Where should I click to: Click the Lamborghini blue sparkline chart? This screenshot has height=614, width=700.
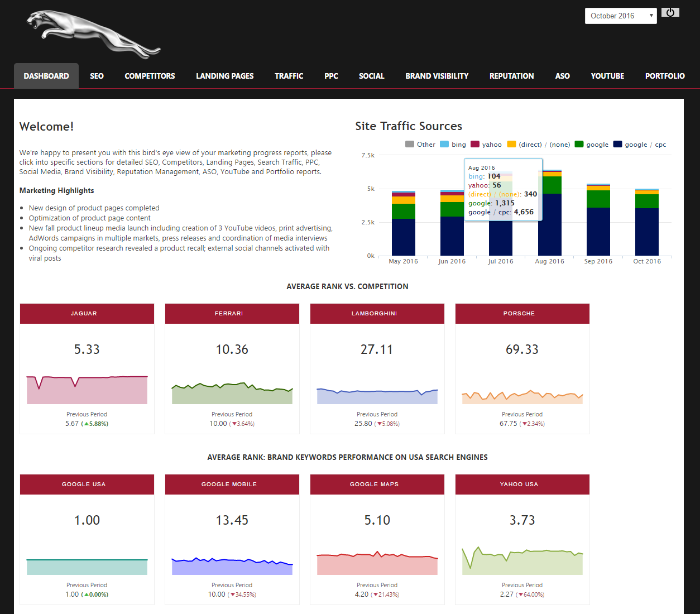(x=377, y=396)
